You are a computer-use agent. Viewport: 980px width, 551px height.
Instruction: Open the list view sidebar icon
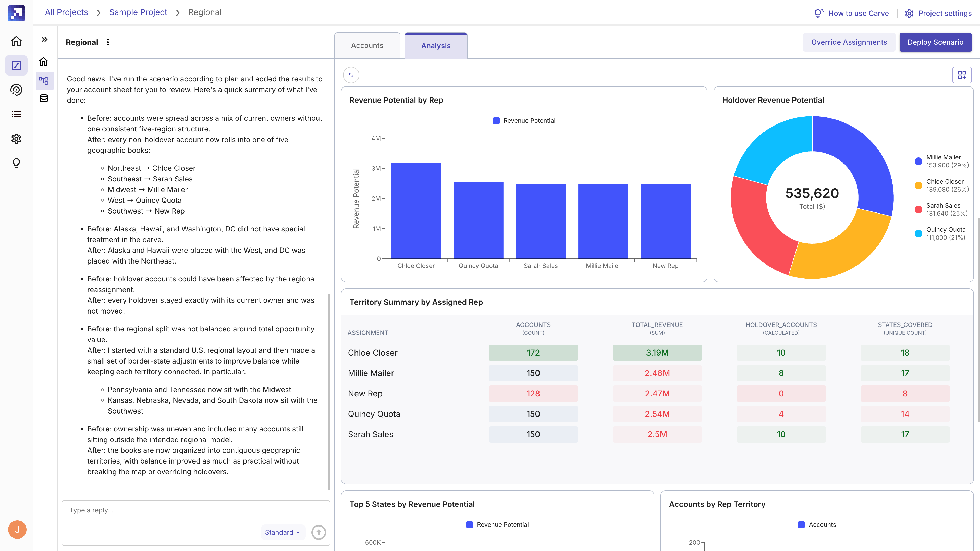coord(16,114)
